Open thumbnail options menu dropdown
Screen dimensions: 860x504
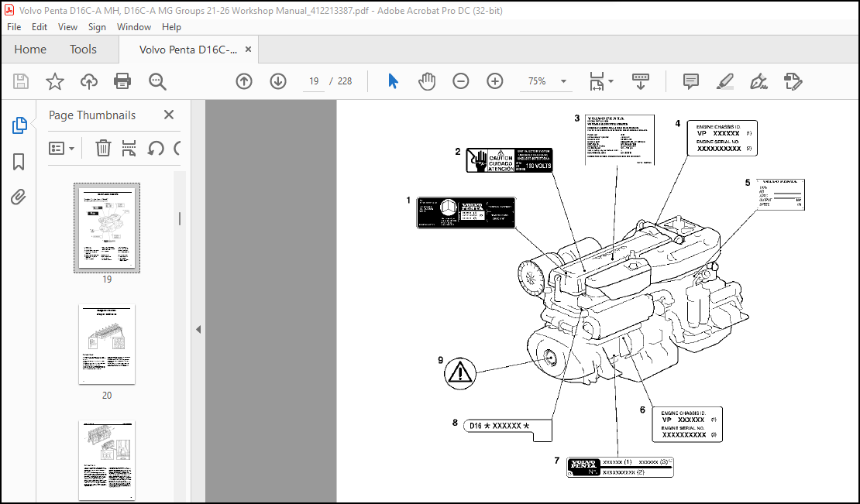62,148
